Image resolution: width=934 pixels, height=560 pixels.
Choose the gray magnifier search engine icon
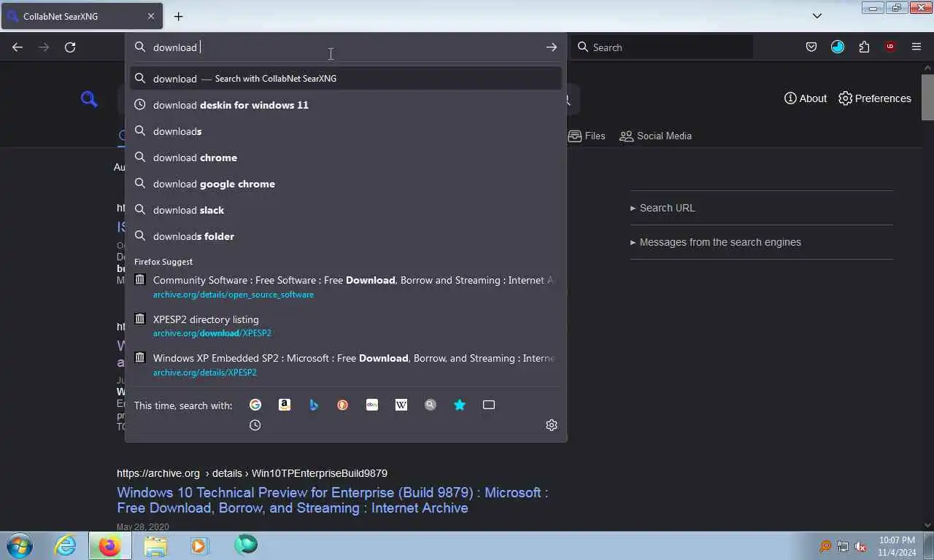click(x=431, y=405)
